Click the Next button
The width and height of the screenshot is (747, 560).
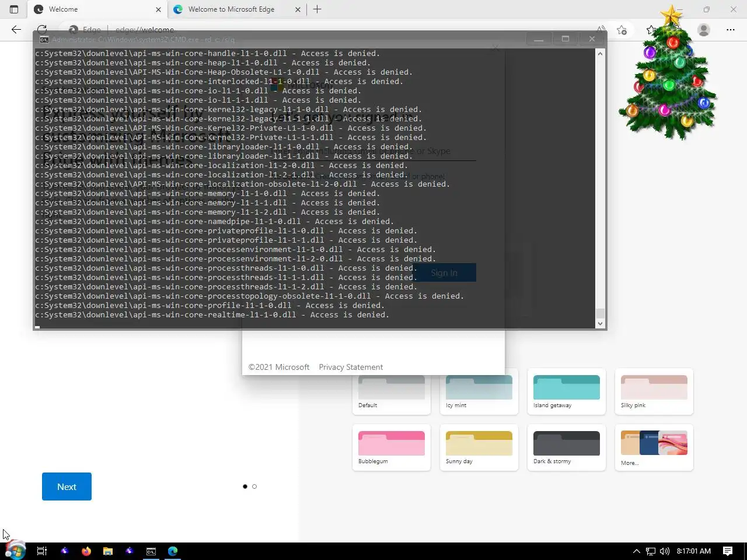[67, 487]
